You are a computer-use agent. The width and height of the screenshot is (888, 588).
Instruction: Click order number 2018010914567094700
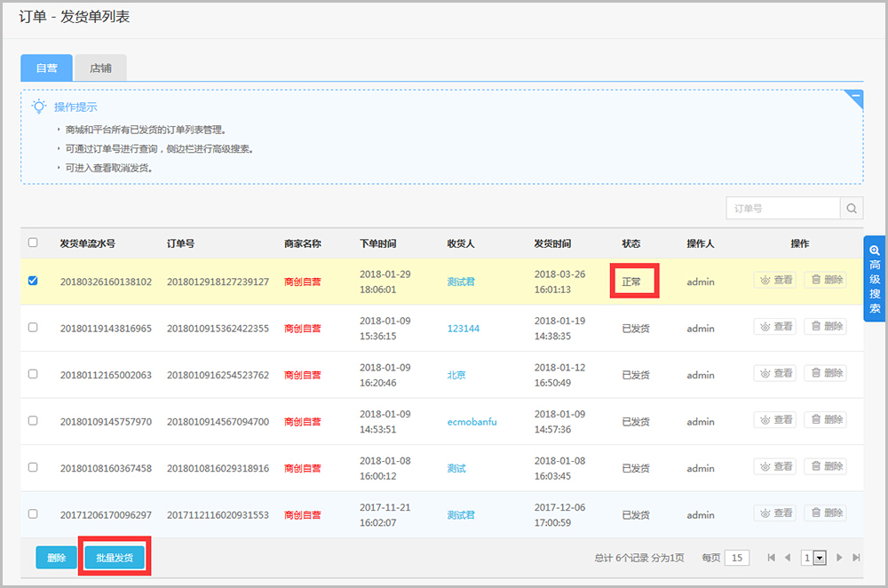click(x=218, y=422)
